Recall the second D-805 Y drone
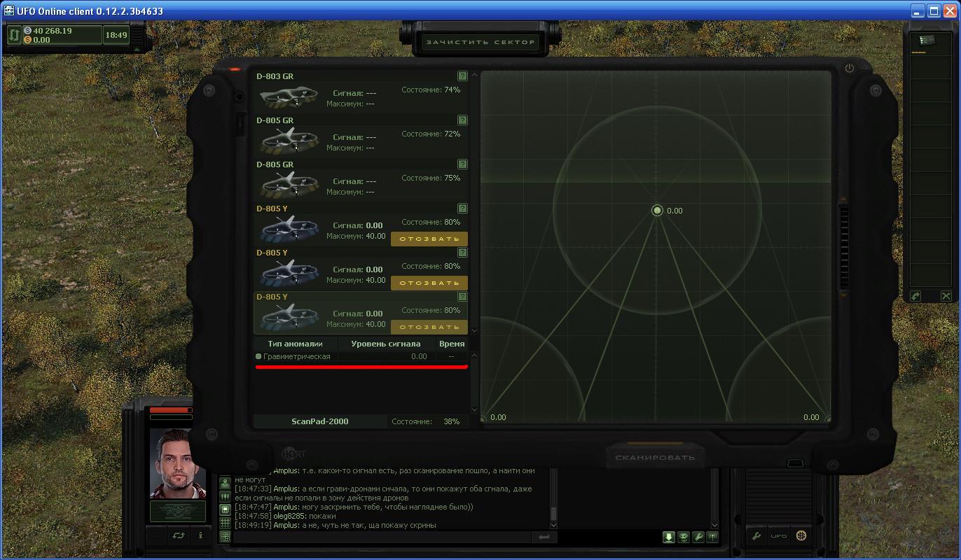This screenshot has width=961, height=560. [429, 283]
